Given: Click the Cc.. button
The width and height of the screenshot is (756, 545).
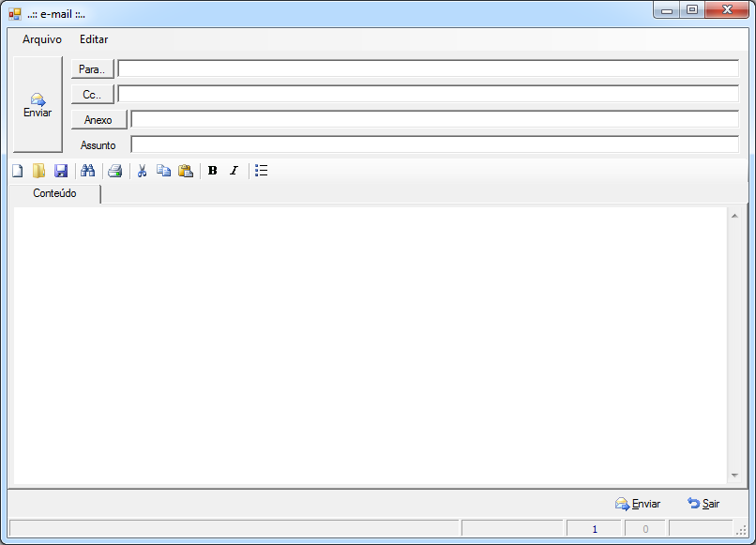Looking at the screenshot, I should [92, 95].
